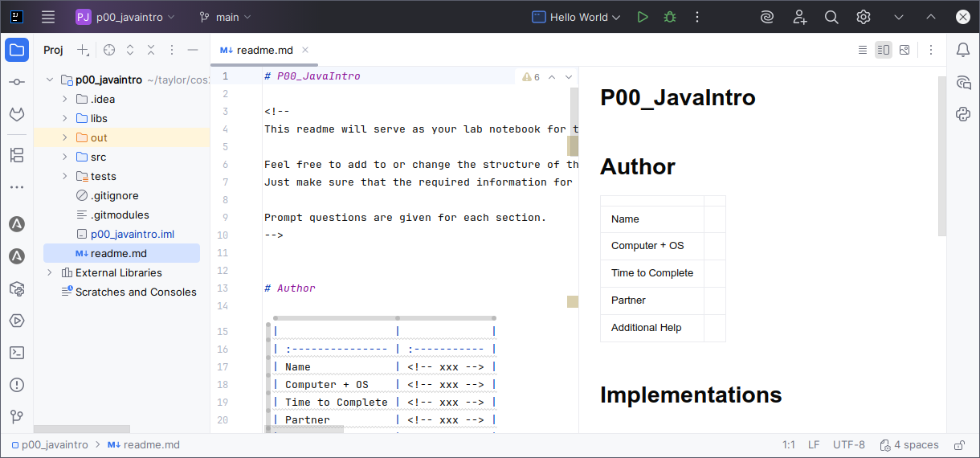Run the Hello World configuration
980x458 pixels.
[642, 17]
